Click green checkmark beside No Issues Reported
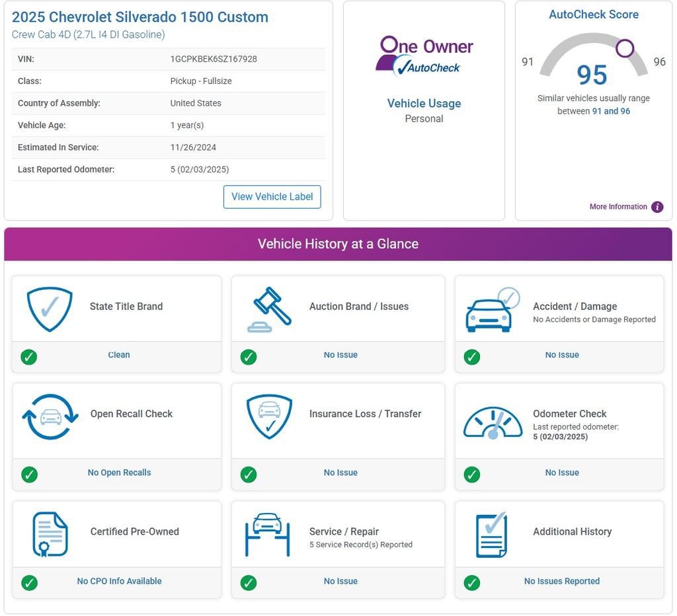Screen dimensions: 677x616 [x=471, y=583]
